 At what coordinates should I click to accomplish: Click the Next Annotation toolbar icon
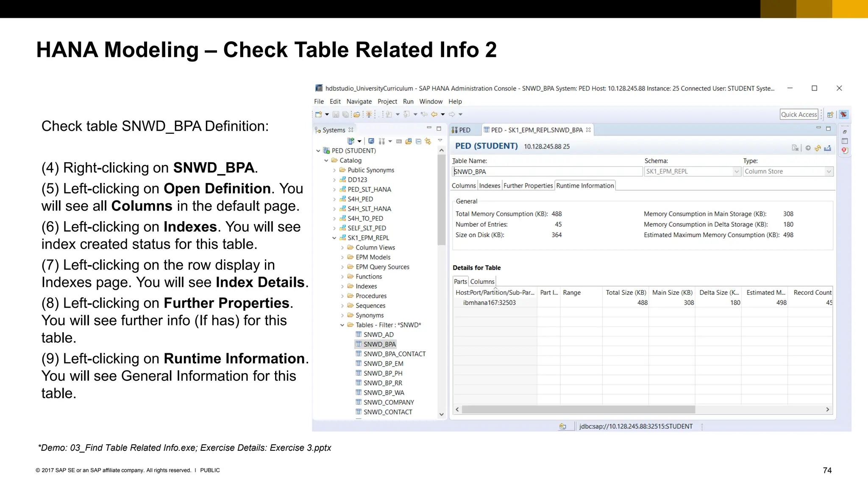(389, 114)
